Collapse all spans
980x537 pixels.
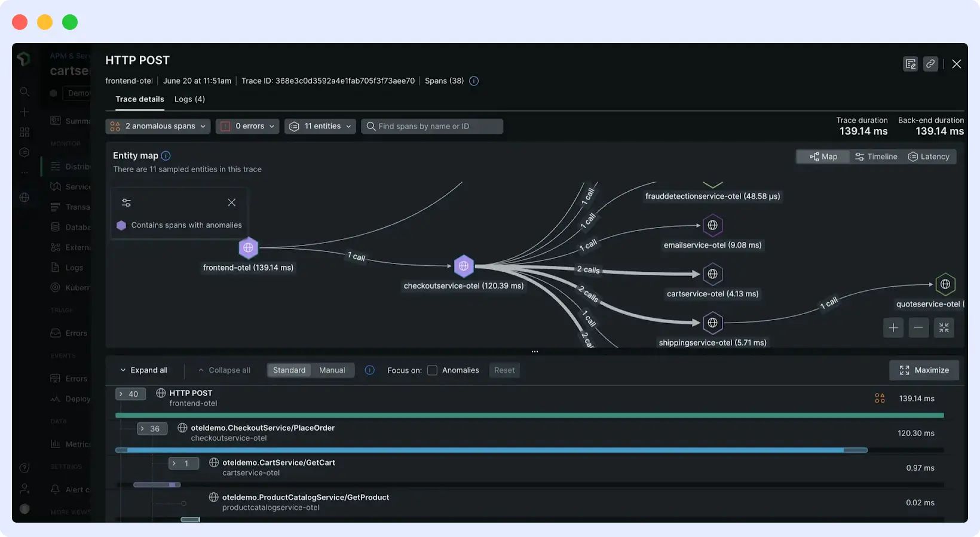224,370
